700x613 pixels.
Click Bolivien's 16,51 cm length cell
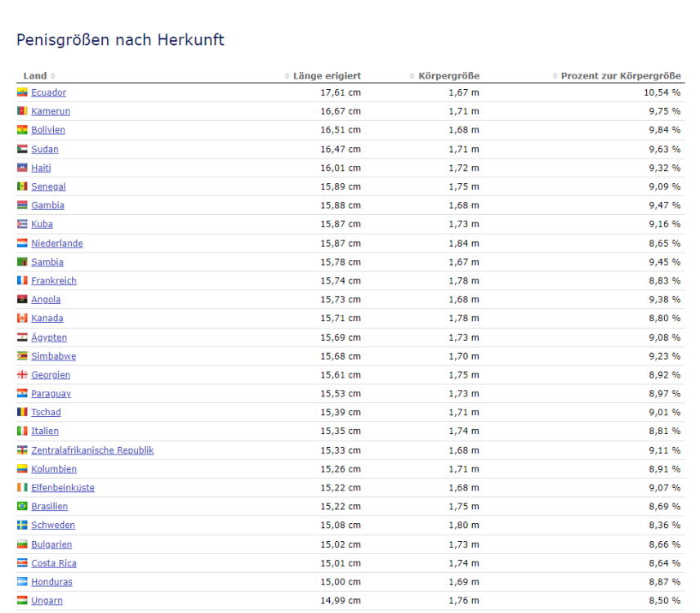point(340,130)
